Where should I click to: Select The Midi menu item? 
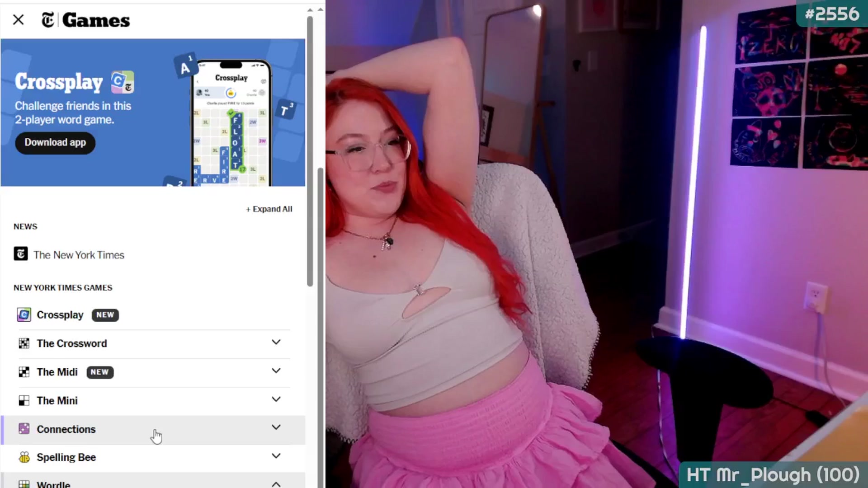pos(57,372)
